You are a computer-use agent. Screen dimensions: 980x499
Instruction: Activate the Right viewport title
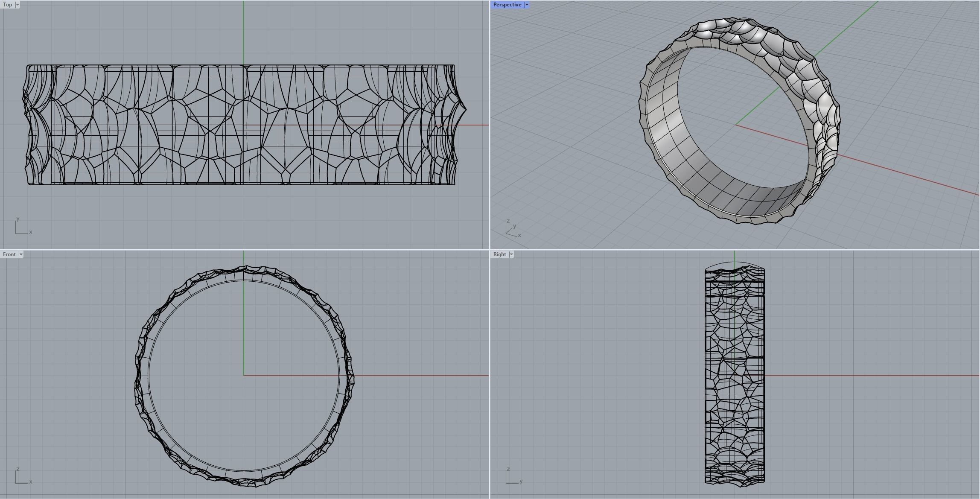pyautogui.click(x=499, y=254)
